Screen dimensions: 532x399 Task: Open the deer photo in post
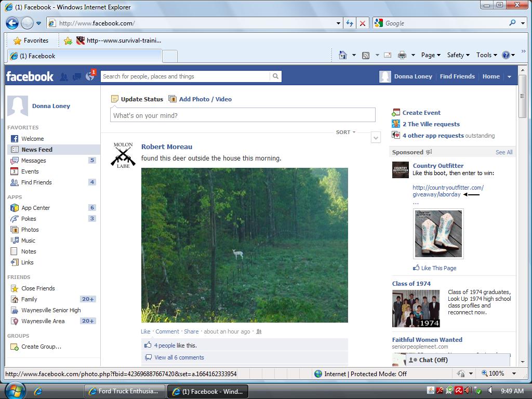coord(245,245)
